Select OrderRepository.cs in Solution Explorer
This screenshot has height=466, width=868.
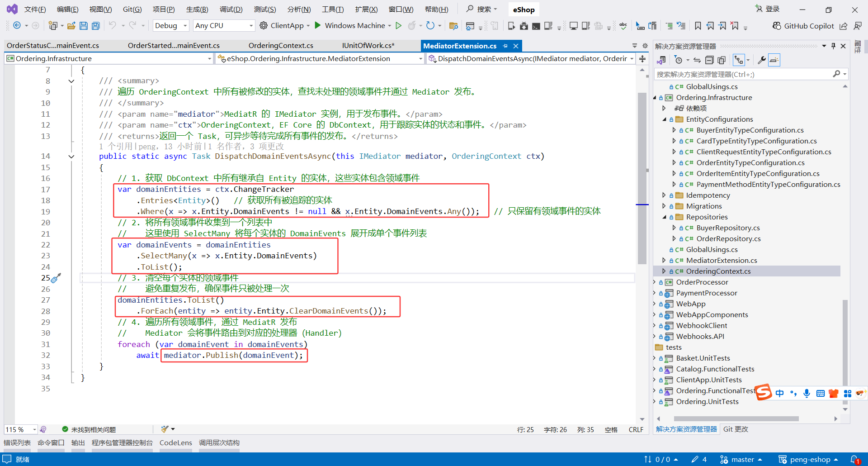728,239
